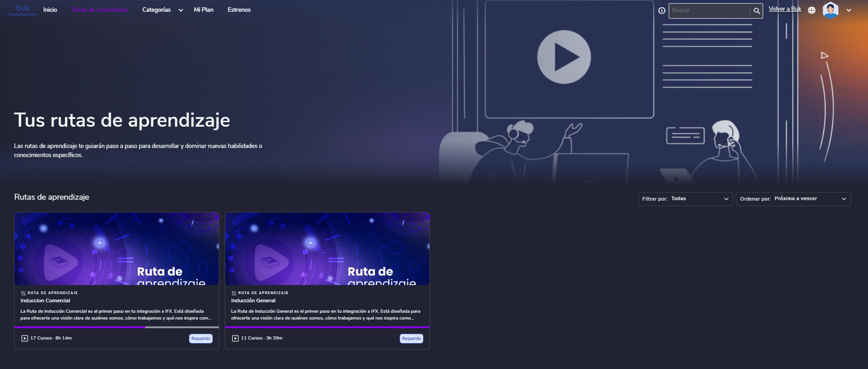Click the route icon beside Induccion Comercial label
The image size is (868, 369).
pos(23,293)
